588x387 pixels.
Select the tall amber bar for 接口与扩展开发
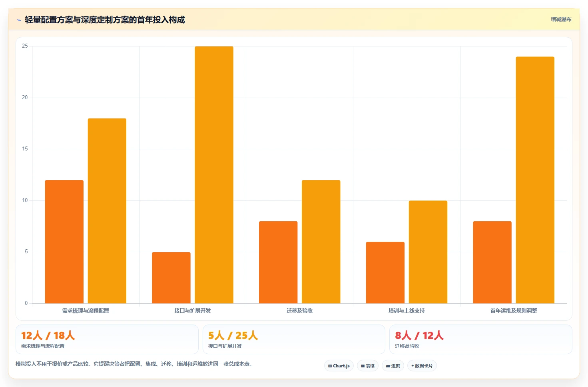tap(214, 175)
